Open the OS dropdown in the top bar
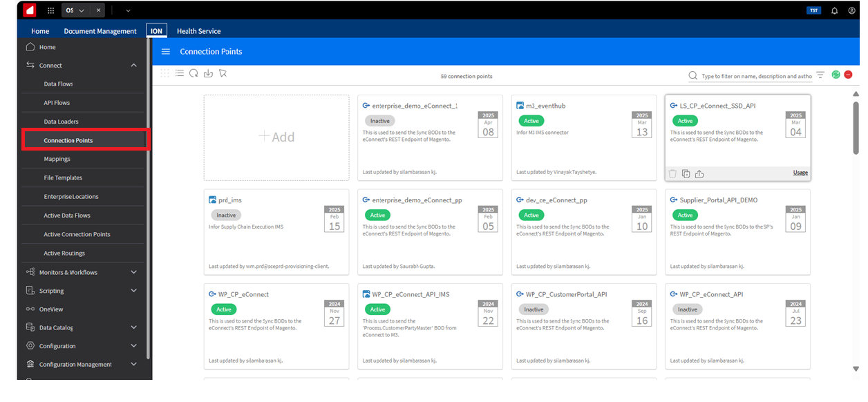Image resolution: width=868 pixels, height=402 pixels. (x=75, y=10)
